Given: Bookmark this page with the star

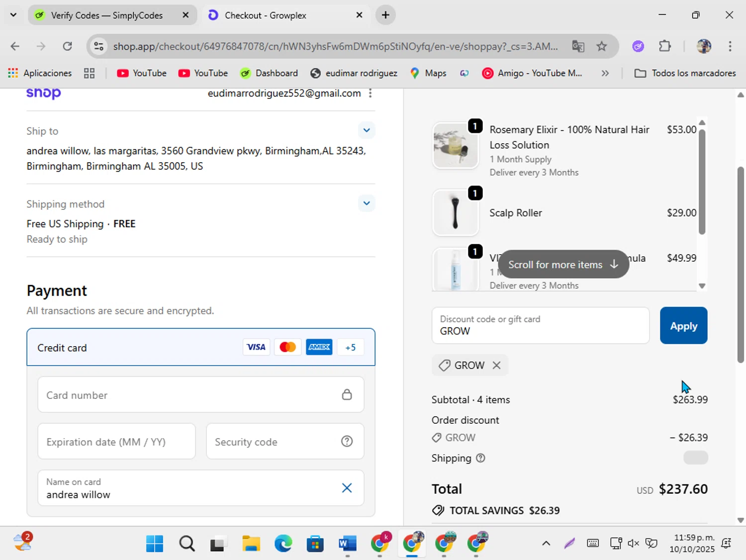Looking at the screenshot, I should pos(602,46).
